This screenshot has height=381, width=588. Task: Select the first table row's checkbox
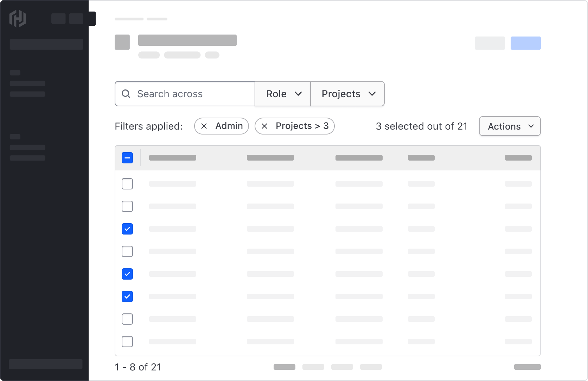[127, 183]
